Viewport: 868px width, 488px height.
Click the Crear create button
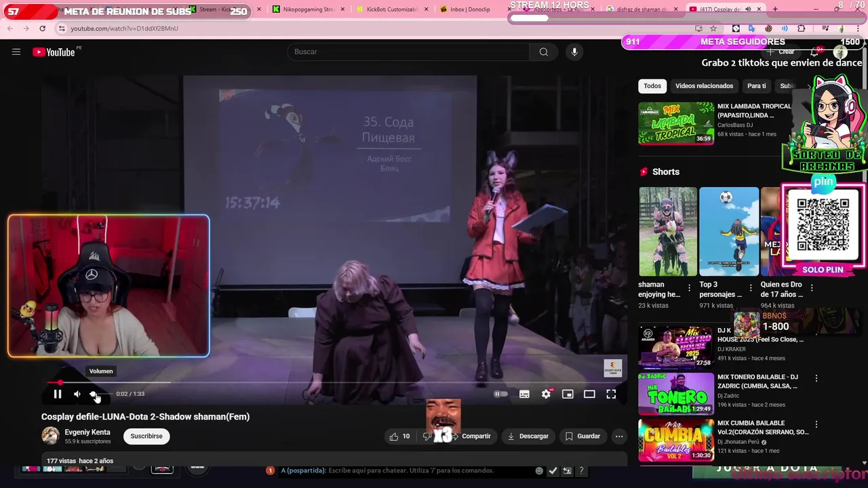point(781,52)
